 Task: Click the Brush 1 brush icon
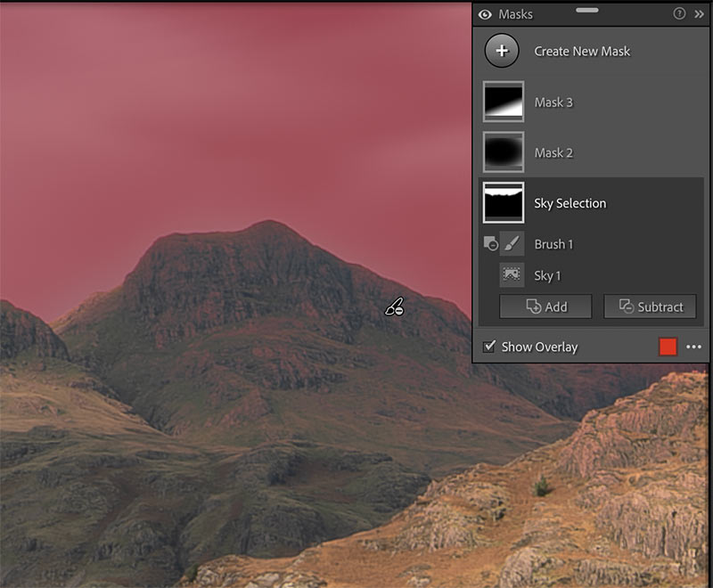click(x=512, y=243)
